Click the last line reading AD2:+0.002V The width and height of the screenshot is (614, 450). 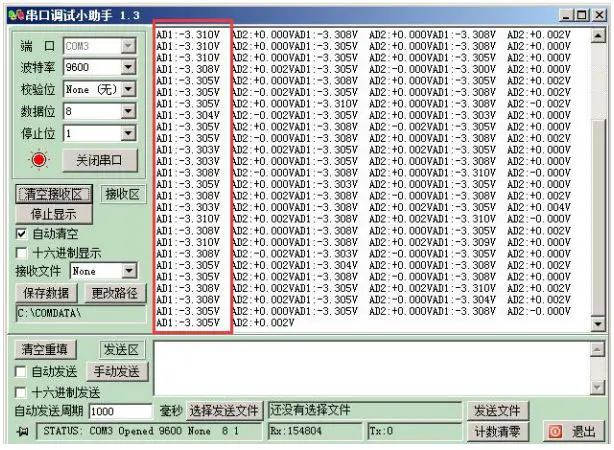tap(263, 323)
